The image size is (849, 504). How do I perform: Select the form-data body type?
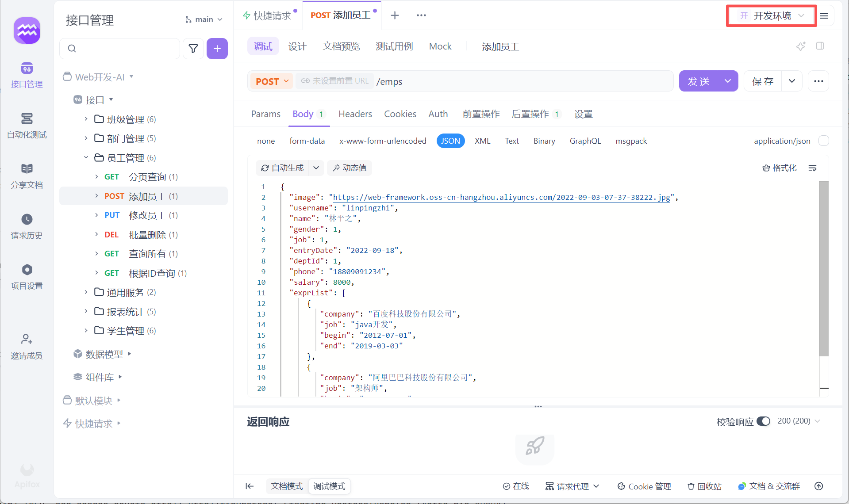tap(307, 141)
